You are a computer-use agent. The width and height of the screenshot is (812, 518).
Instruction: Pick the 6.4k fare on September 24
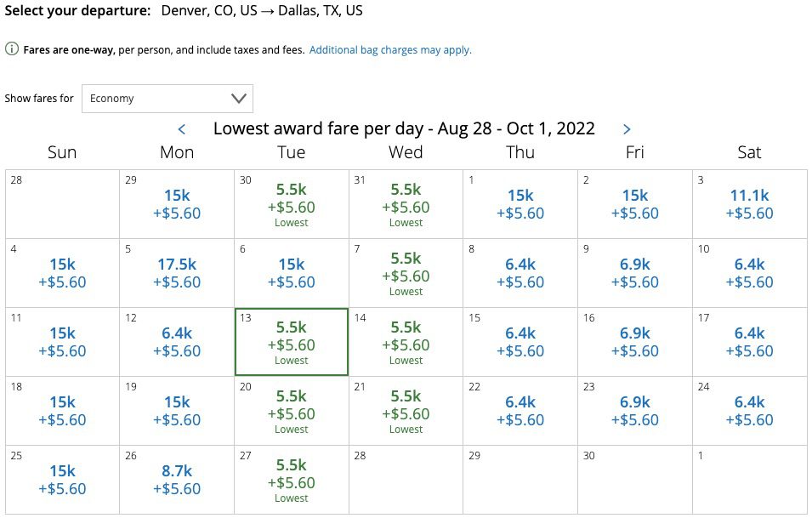point(749,411)
